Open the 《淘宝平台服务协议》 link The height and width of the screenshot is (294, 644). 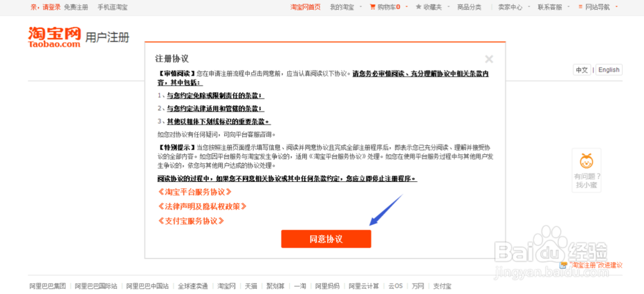194,191
